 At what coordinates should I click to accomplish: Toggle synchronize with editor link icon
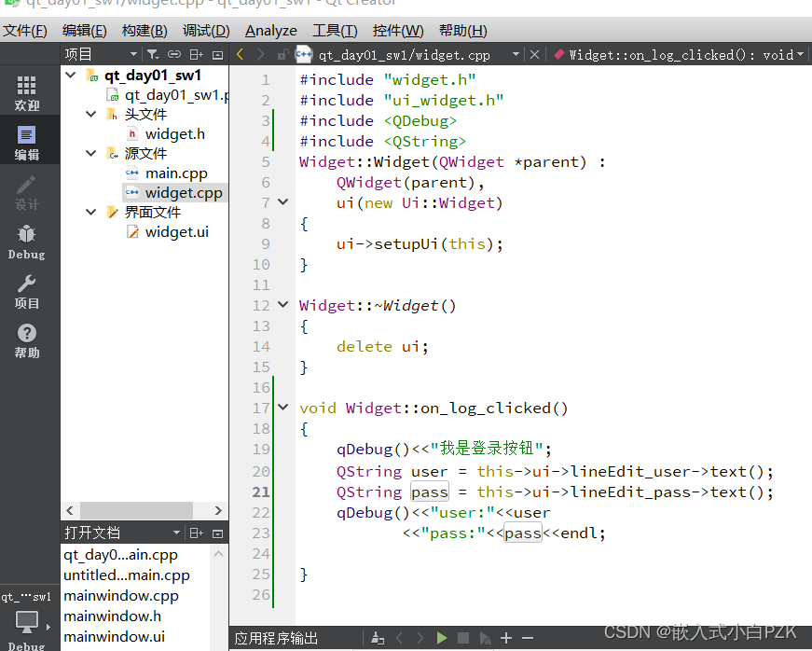click(174, 54)
